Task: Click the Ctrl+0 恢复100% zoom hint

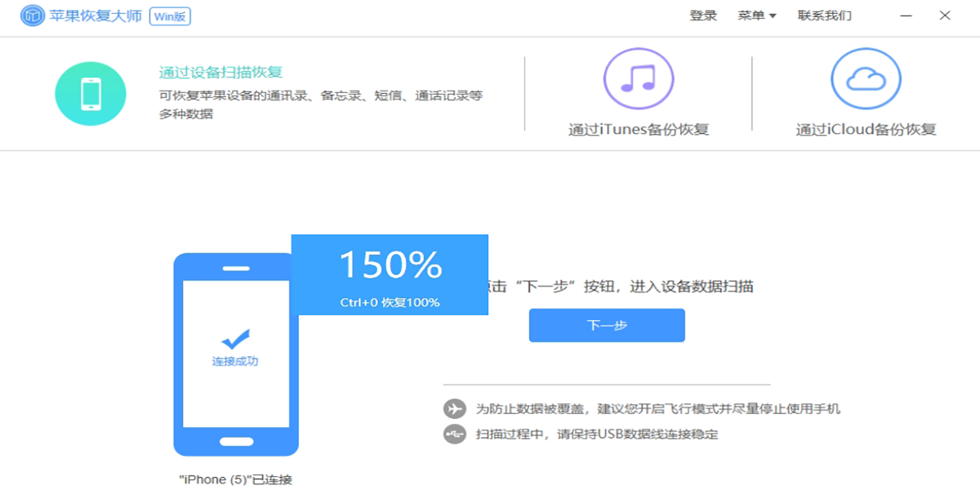Action: pos(390,302)
